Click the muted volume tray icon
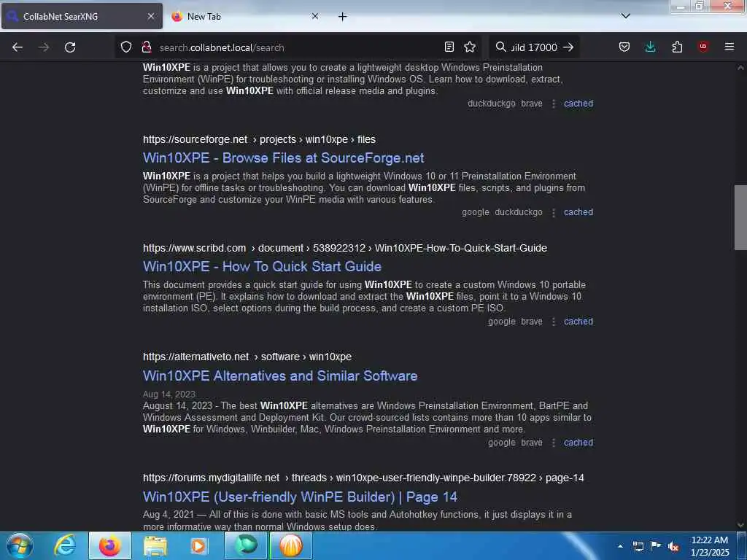Image resolution: width=747 pixels, height=560 pixels. (673, 547)
